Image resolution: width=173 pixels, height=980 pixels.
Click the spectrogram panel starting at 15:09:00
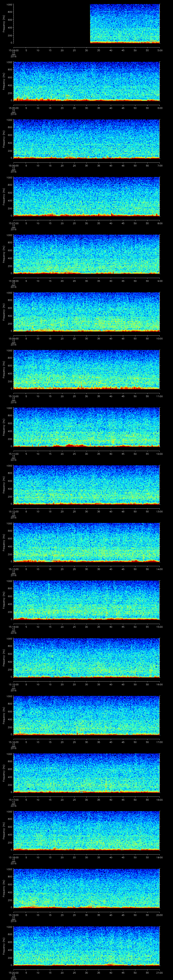pos(87,312)
